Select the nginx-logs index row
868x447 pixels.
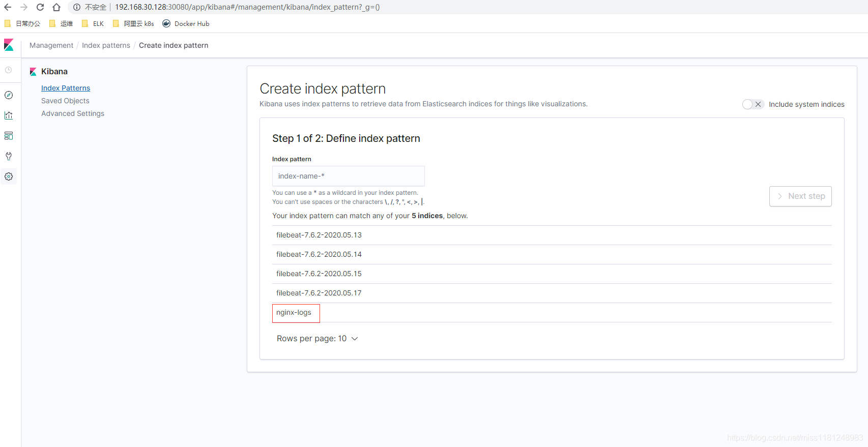(x=552, y=312)
